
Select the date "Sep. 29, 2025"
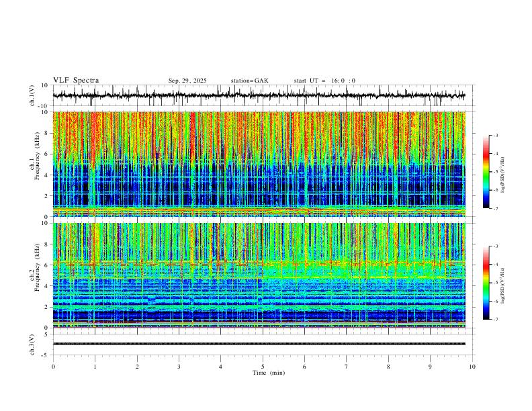click(187, 81)
